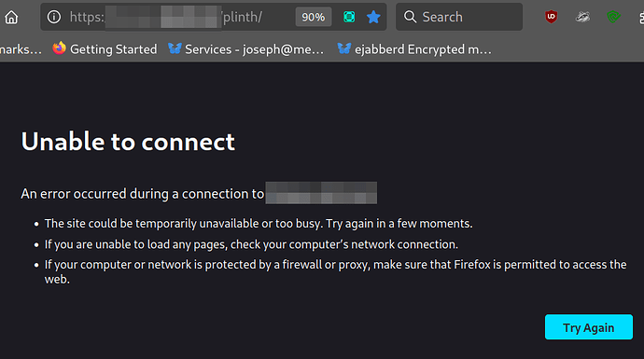The height and width of the screenshot is (359, 644).
Task: Reset zoom using the 90% badge
Action: tap(314, 17)
